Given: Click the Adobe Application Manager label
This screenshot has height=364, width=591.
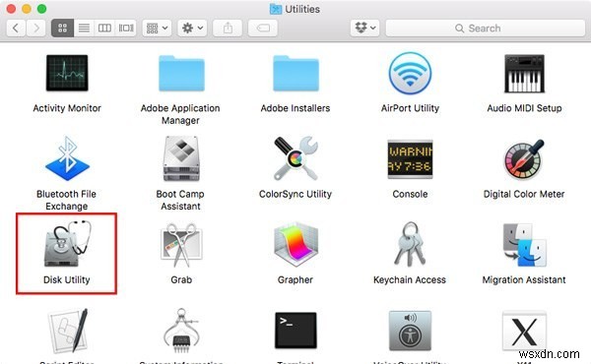Looking at the screenshot, I should click(x=180, y=114).
